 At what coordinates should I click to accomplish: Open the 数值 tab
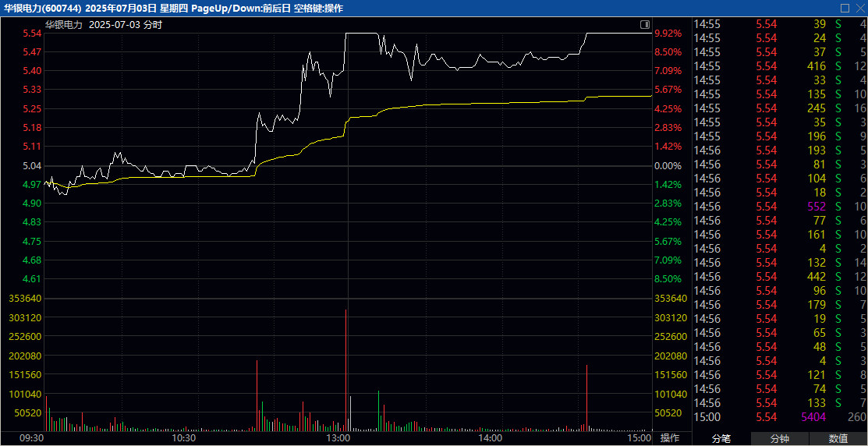click(x=838, y=438)
